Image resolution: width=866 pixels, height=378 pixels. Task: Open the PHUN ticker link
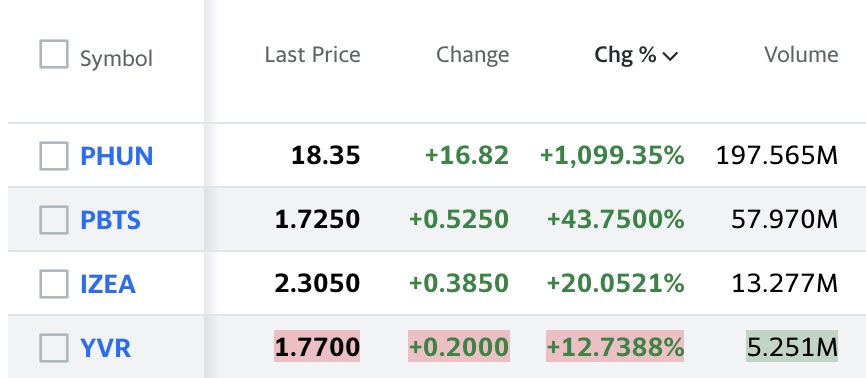[x=117, y=156]
